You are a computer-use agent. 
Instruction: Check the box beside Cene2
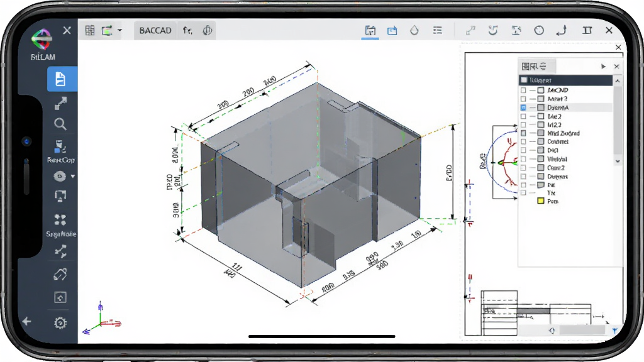coord(523,168)
